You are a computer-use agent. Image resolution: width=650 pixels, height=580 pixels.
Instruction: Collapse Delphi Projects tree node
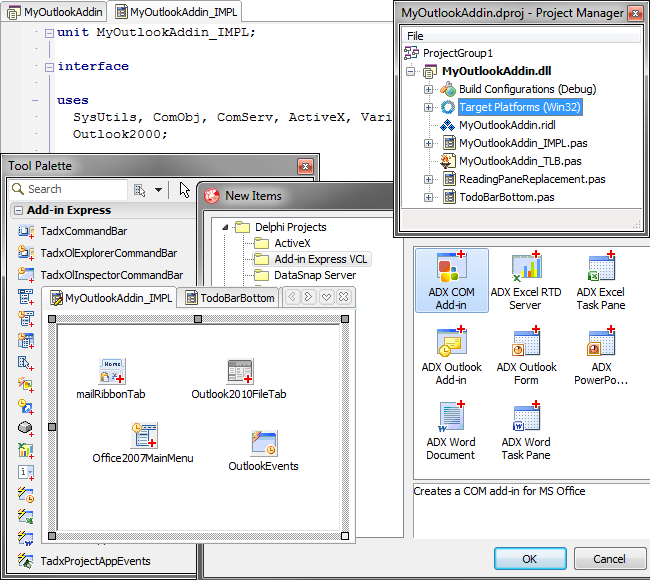pyautogui.click(x=225, y=227)
